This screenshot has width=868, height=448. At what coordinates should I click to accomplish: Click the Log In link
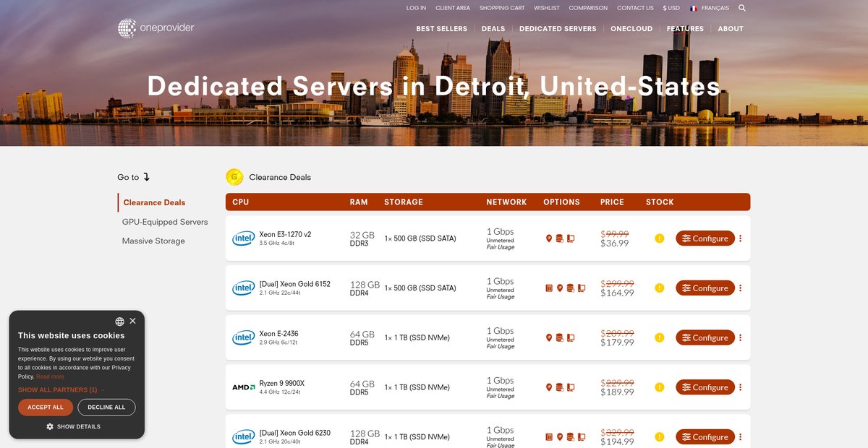pyautogui.click(x=416, y=8)
